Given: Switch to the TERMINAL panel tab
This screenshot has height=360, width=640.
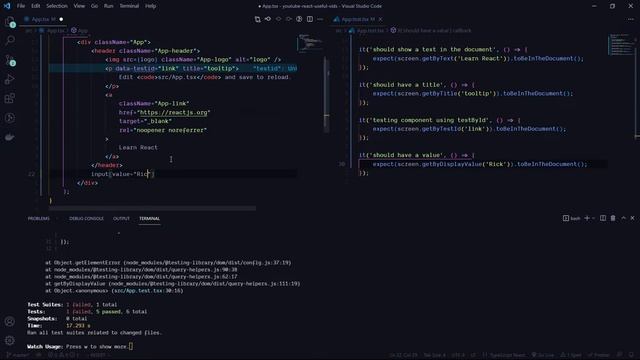Looking at the screenshot, I should (149, 218).
